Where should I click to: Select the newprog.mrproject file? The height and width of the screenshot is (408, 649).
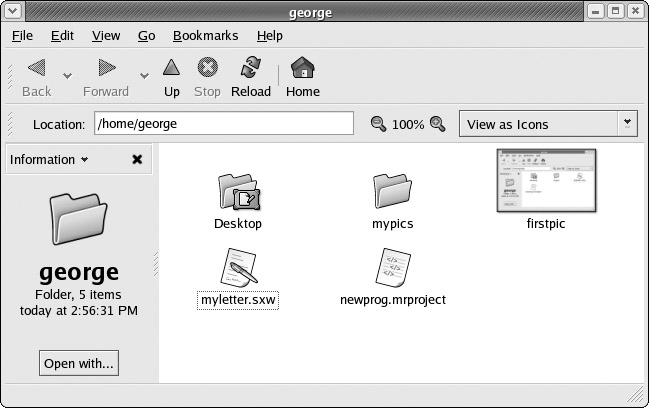[392, 268]
